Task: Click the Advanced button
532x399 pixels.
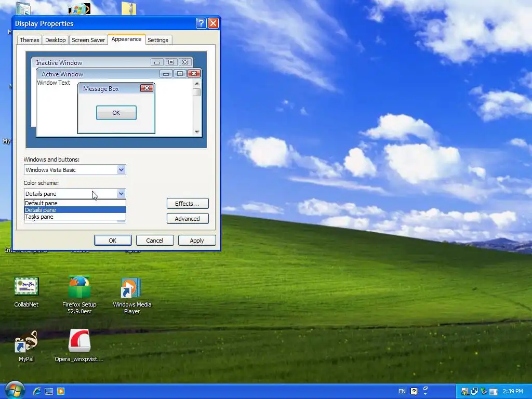Action: coord(188,219)
